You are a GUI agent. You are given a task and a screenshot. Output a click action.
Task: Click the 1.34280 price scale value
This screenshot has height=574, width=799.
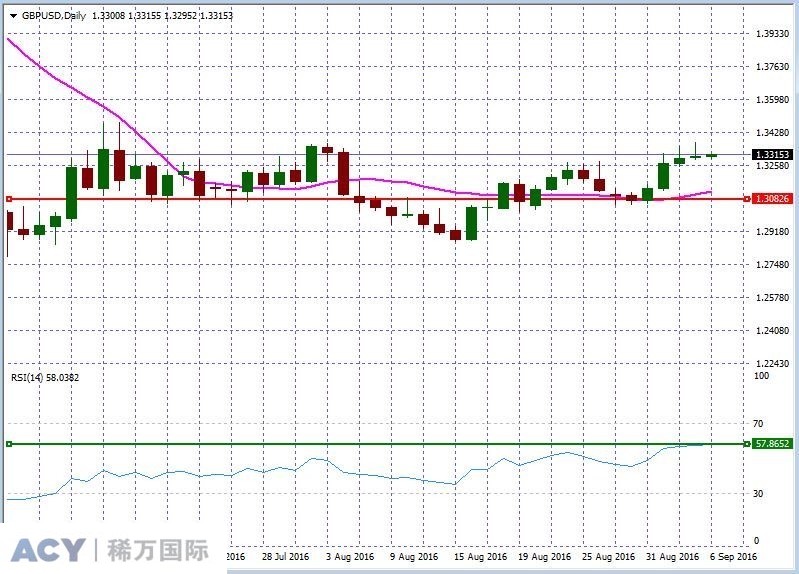(x=773, y=133)
